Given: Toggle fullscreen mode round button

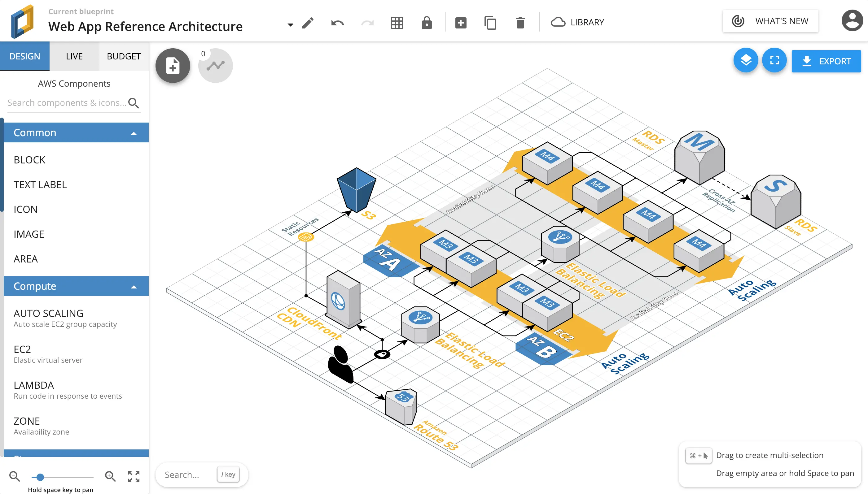Looking at the screenshot, I should click(774, 60).
